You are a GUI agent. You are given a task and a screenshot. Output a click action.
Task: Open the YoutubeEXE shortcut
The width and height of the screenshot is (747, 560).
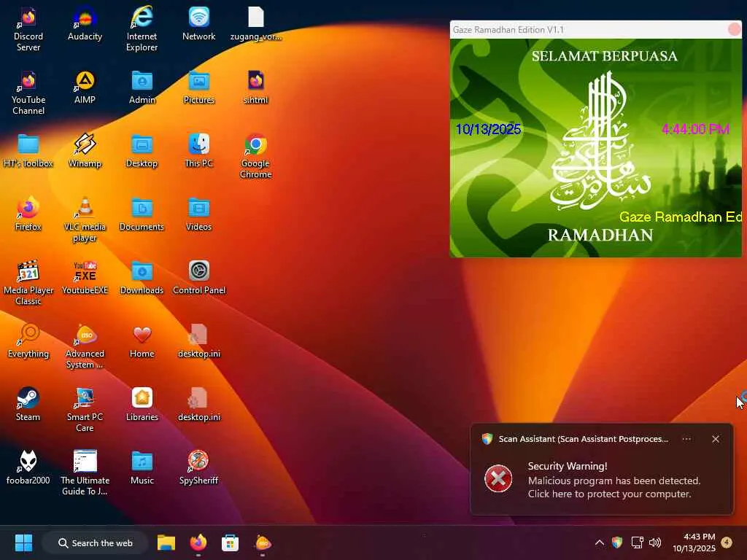tap(85, 277)
